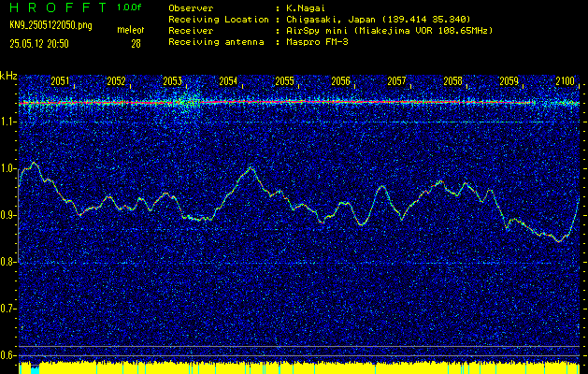
Task: Click the 0.7 frequency axis label
Action: point(7,309)
